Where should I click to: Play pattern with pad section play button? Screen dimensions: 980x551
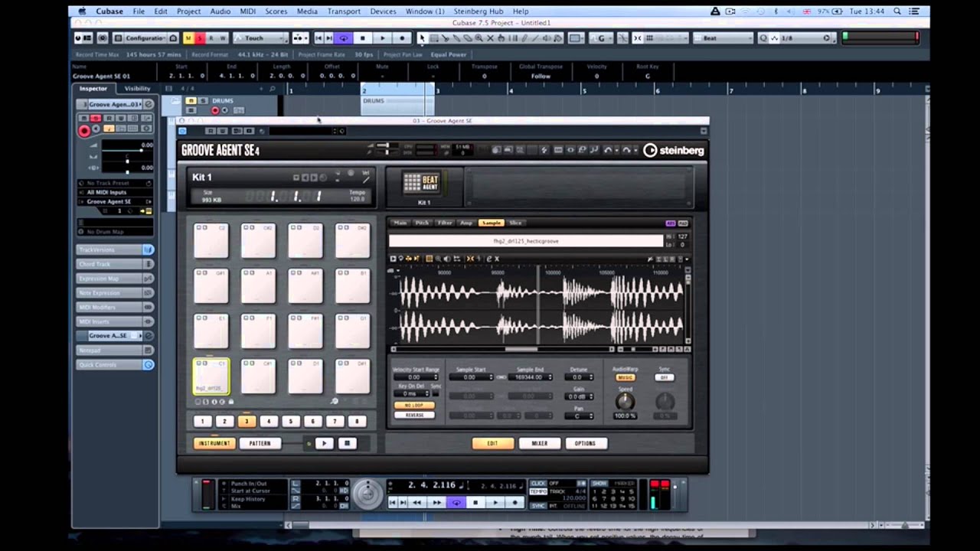324,443
